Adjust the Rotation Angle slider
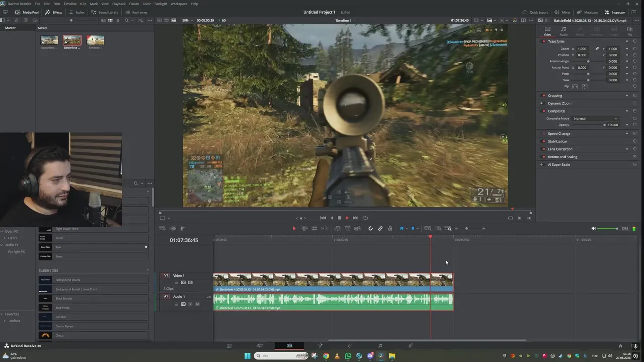644x362 pixels. 588,61
